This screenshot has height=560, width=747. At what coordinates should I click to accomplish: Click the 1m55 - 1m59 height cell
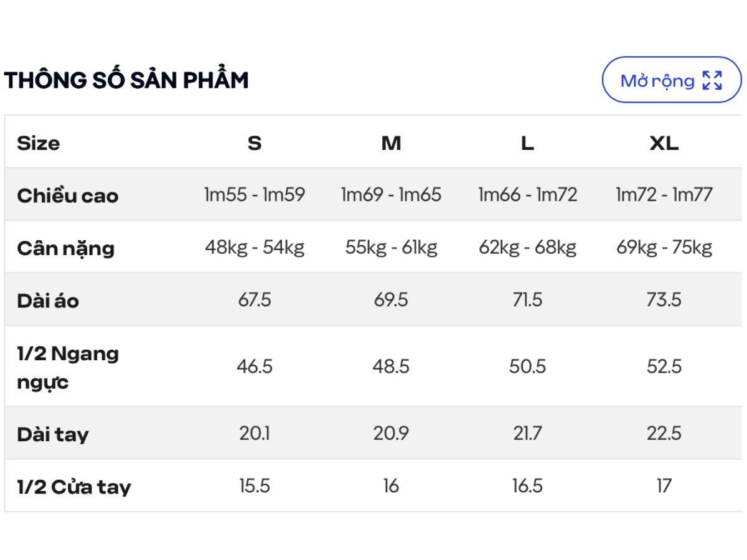pos(255,195)
